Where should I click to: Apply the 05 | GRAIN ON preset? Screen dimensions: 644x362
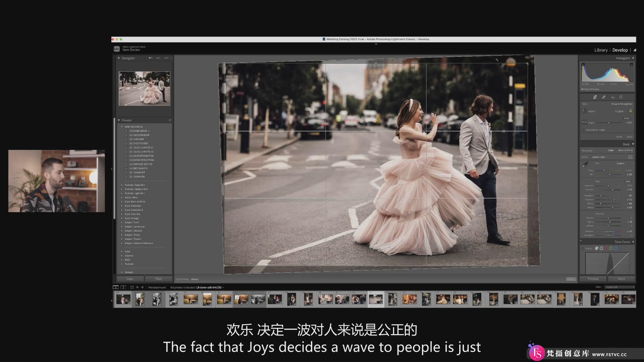coord(137,177)
